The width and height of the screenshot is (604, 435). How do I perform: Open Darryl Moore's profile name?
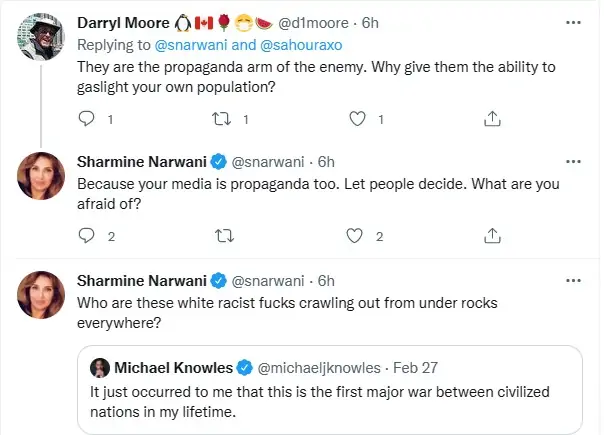point(127,21)
